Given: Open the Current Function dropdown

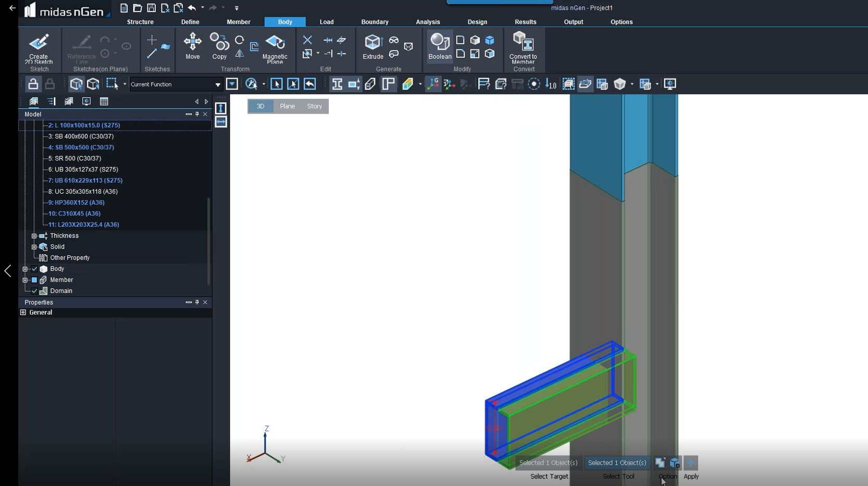Looking at the screenshot, I should click(218, 84).
